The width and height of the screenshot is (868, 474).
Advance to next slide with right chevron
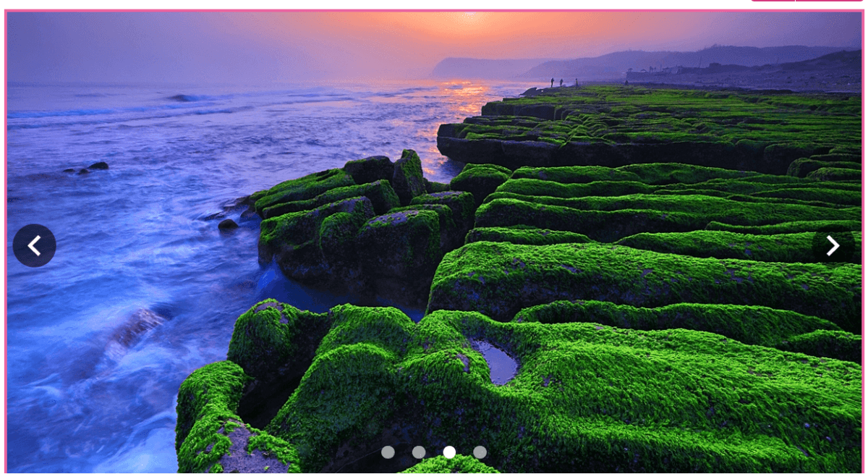pyautogui.click(x=833, y=246)
